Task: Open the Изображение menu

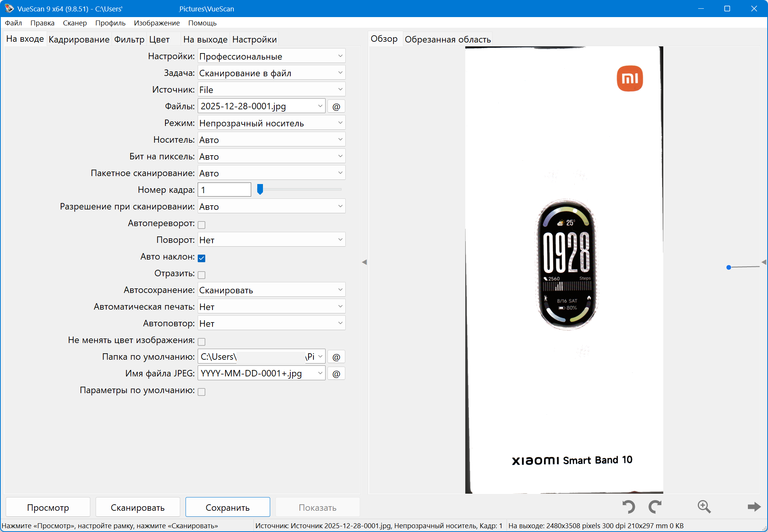Action: (x=157, y=23)
